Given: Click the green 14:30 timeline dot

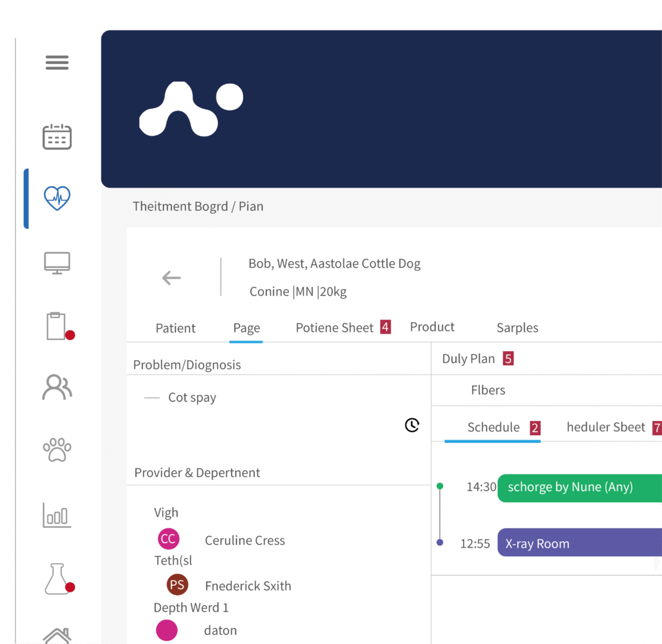Looking at the screenshot, I should (440, 486).
